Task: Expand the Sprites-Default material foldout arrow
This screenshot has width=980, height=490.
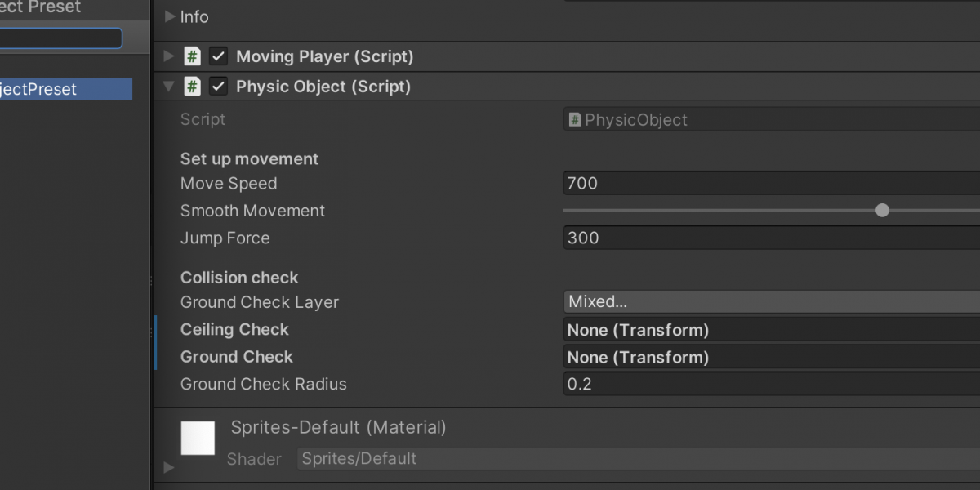Action: [x=169, y=467]
